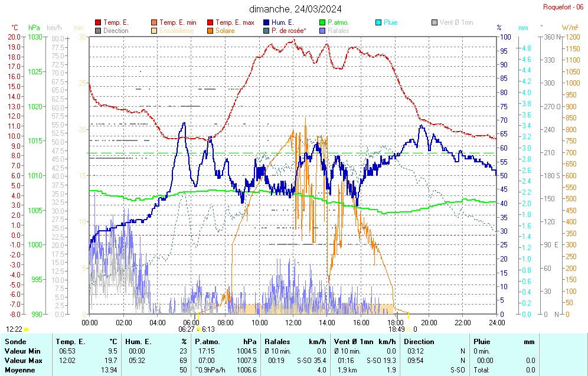The image size is (588, 376).
Task: Click the grey Direction legend swatch
Action: (x=98, y=31)
